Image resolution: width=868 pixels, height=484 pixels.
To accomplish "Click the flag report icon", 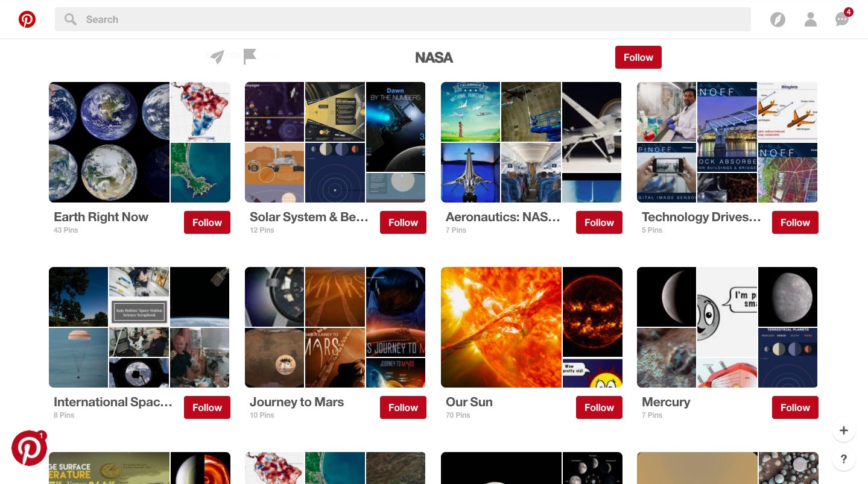I will click(250, 57).
